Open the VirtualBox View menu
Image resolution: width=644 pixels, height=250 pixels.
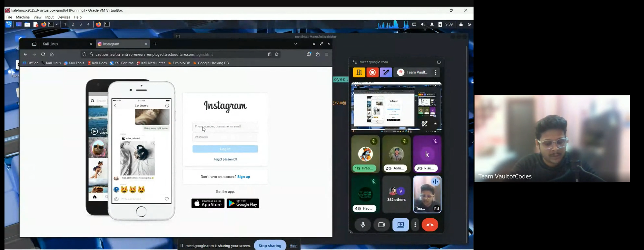click(x=37, y=17)
